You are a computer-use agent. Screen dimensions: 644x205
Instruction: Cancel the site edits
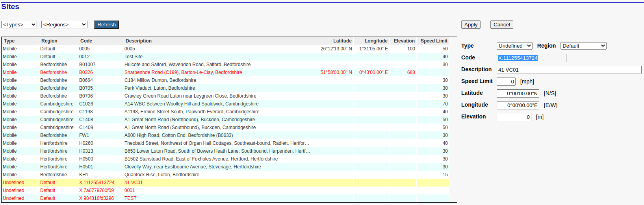point(501,25)
